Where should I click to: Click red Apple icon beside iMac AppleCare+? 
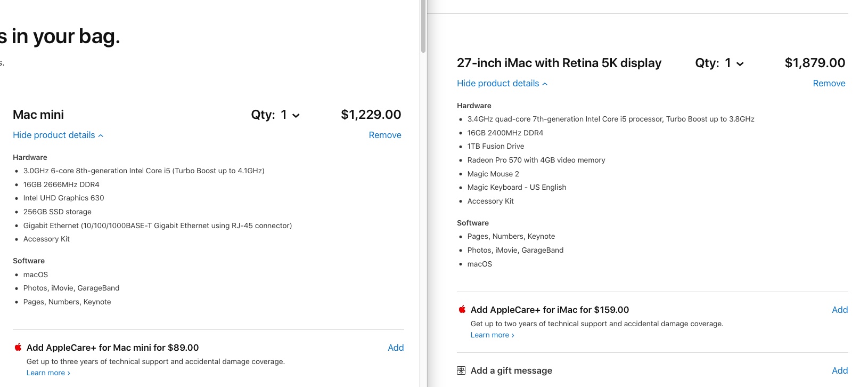[462, 309]
